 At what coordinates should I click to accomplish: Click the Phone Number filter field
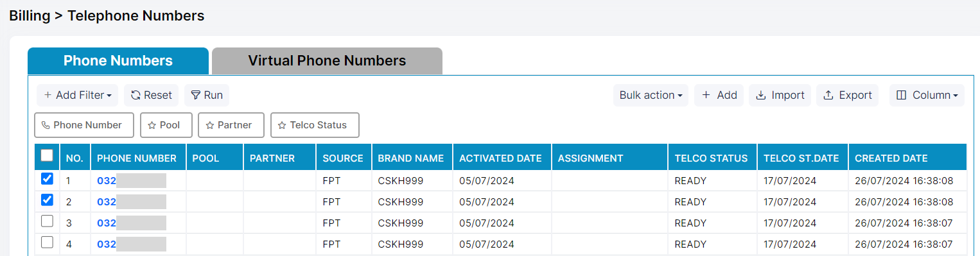tap(84, 125)
